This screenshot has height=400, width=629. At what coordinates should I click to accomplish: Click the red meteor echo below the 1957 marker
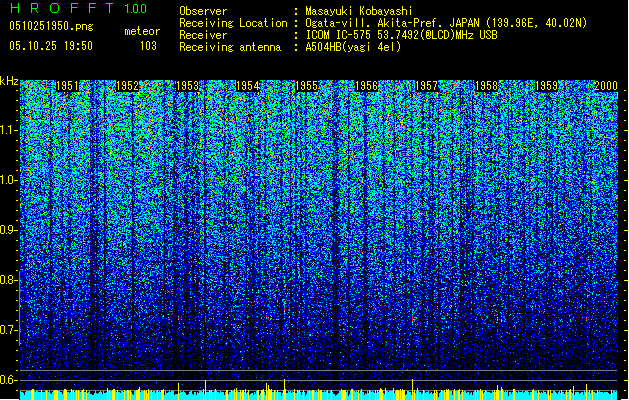[412, 317]
